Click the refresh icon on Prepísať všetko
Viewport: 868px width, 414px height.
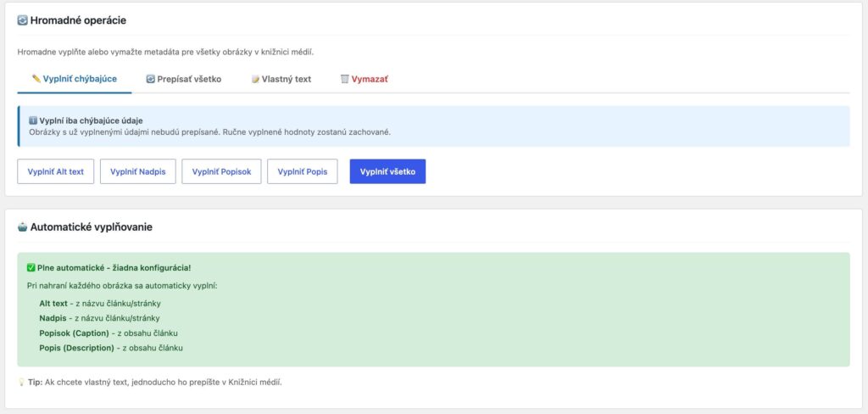click(151, 79)
